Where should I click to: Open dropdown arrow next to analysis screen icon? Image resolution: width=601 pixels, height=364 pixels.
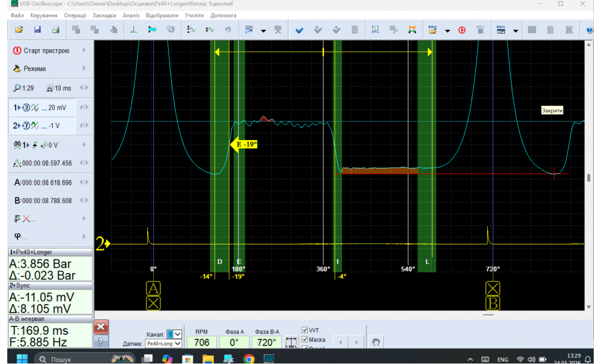[263, 31]
